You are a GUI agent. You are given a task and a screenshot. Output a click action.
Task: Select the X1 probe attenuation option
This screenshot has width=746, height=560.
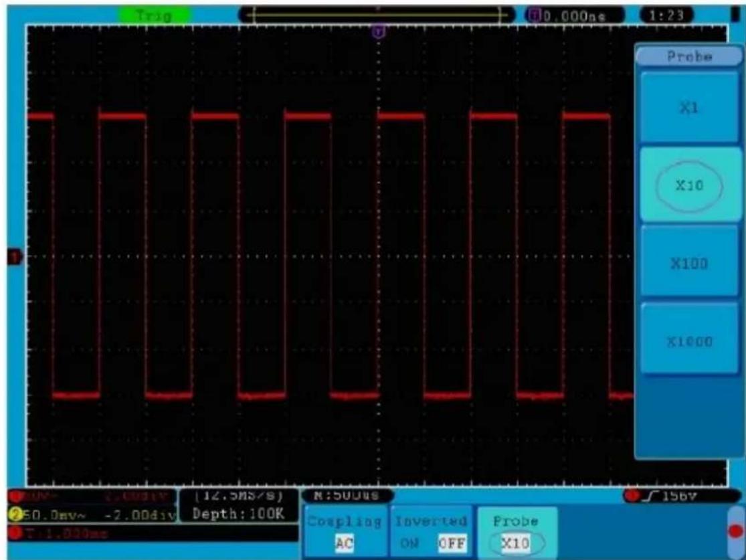click(x=689, y=107)
